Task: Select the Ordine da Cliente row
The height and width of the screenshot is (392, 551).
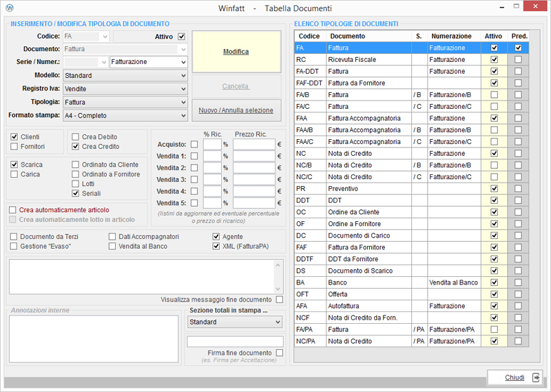Action: 411,212
